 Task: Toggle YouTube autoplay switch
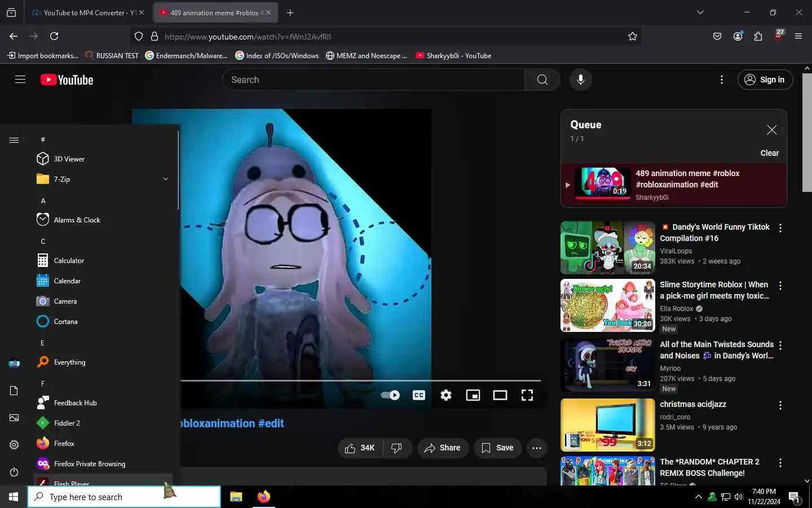click(x=390, y=395)
